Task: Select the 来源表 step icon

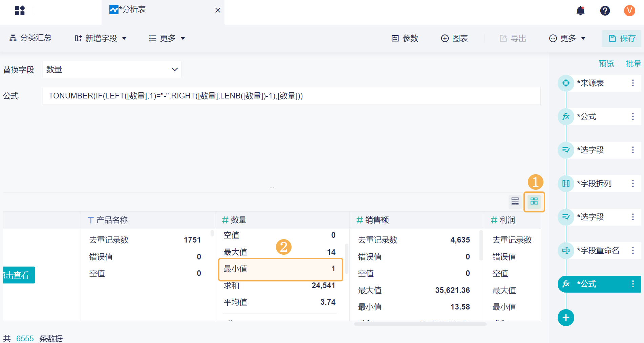Action: pos(566,83)
